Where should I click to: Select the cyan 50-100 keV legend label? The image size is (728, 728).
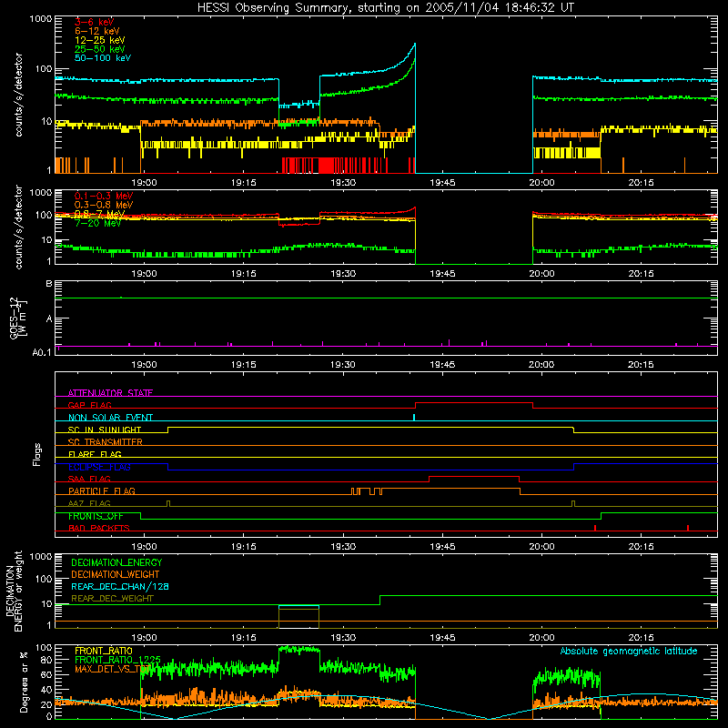click(103, 58)
